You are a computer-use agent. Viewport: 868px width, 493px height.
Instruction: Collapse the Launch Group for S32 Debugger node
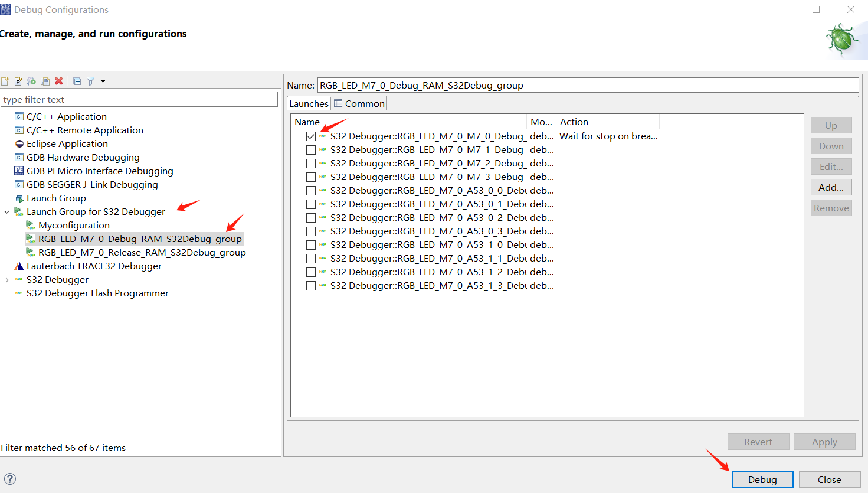7,211
